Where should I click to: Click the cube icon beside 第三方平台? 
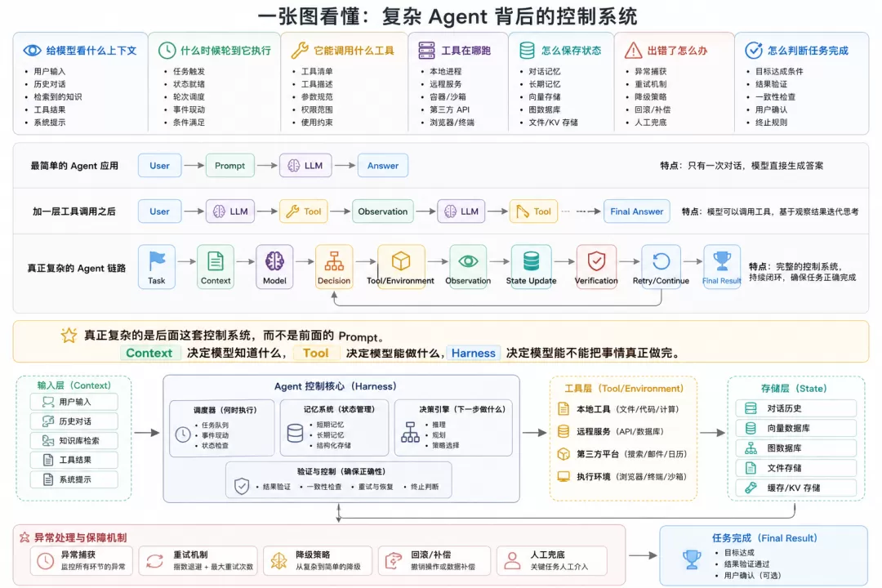tap(563, 454)
